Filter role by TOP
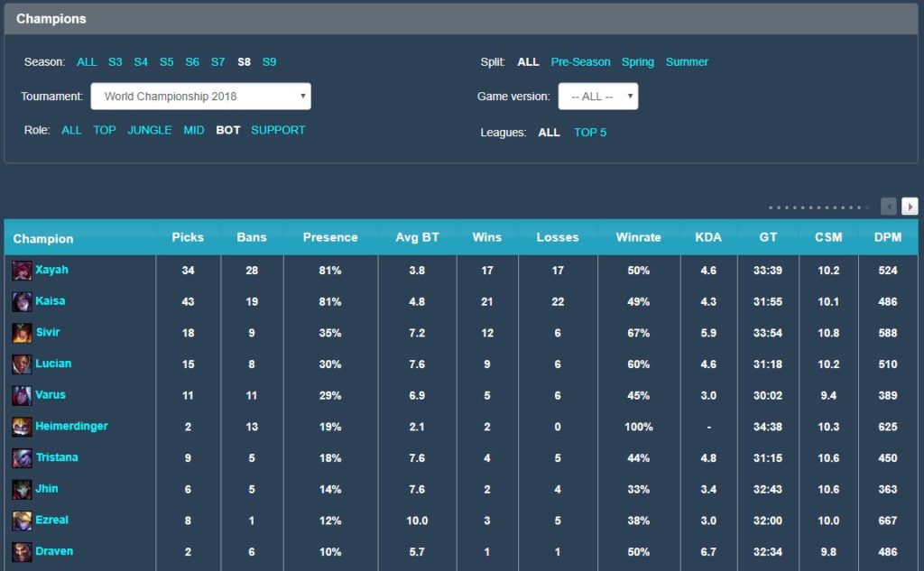Viewport: 924px width, 571px height. tap(105, 130)
